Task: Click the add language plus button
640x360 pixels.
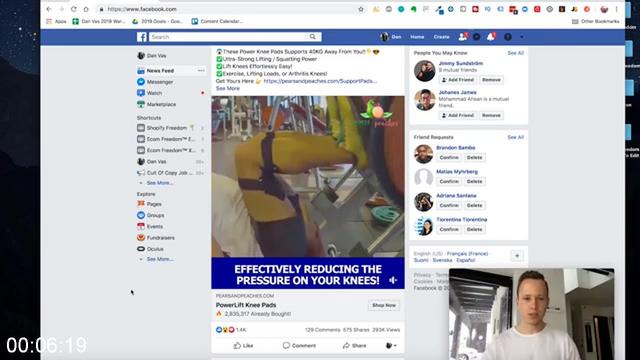Action: click(x=517, y=256)
